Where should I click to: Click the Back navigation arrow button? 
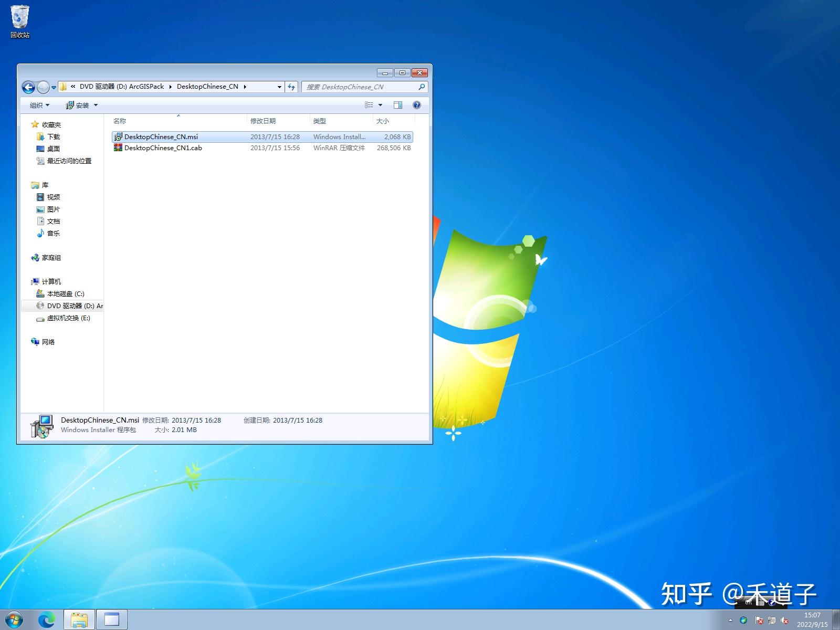click(x=28, y=87)
